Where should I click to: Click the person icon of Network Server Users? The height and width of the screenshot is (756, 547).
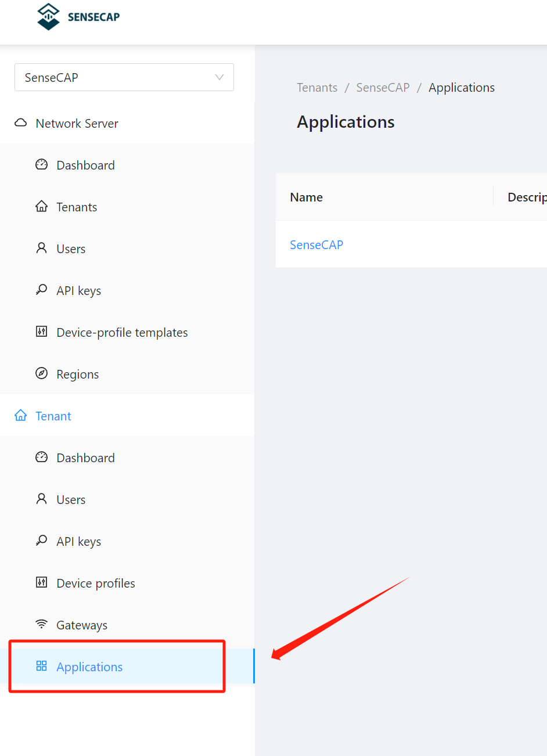pos(41,248)
